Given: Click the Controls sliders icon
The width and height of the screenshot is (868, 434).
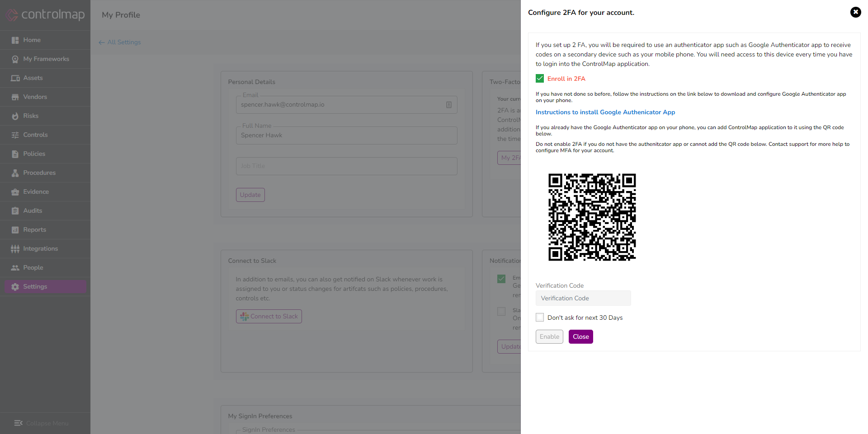Looking at the screenshot, I should [x=15, y=135].
